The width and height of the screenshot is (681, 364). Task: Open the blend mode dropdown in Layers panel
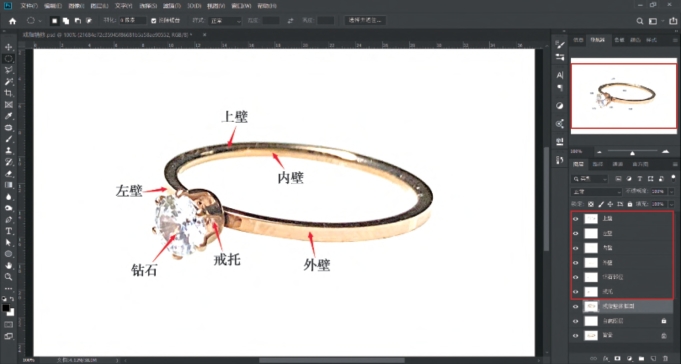[596, 192]
